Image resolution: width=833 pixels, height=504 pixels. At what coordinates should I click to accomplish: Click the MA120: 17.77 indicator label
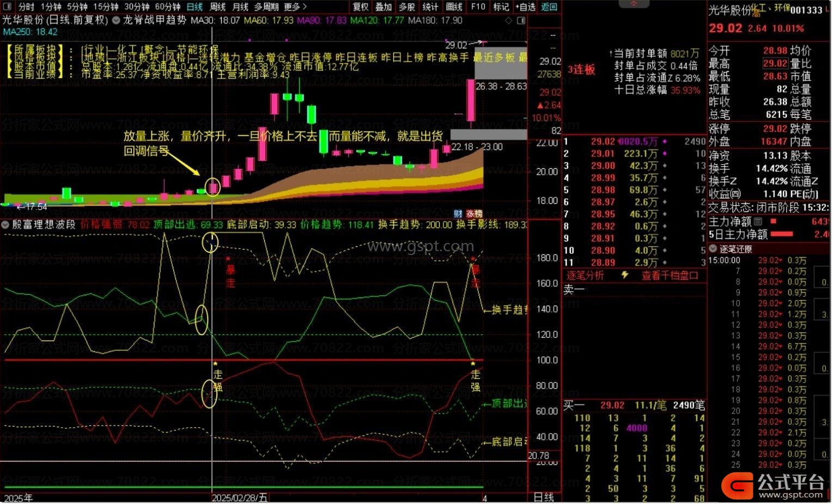pos(377,20)
